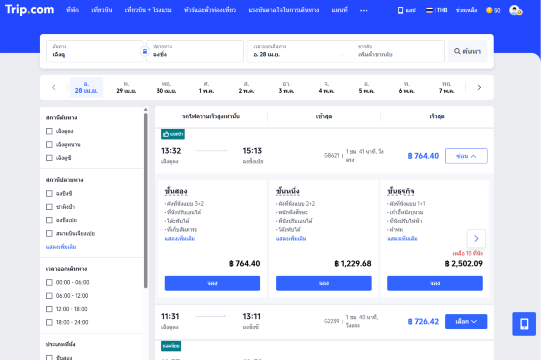Viewport: 541px width, 360px height.
Task: Select the 1 พ.ค. date tab
Action: click(206, 87)
